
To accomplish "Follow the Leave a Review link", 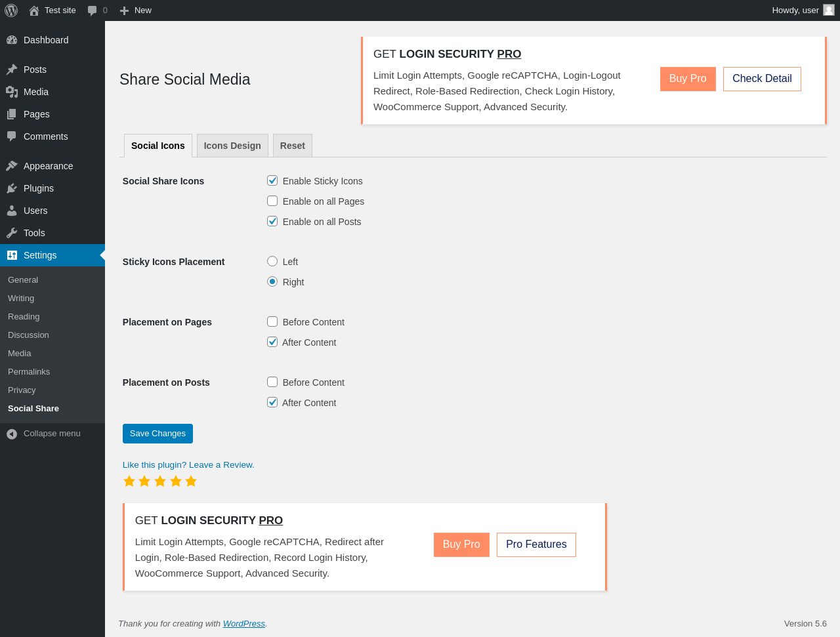I will pyautogui.click(x=222, y=464).
